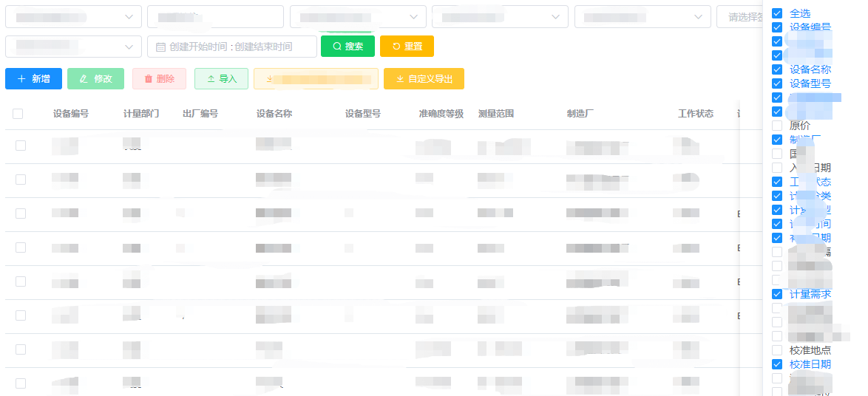Open the dropdown left of the date range picker
868x396 pixels.
pyautogui.click(x=73, y=47)
